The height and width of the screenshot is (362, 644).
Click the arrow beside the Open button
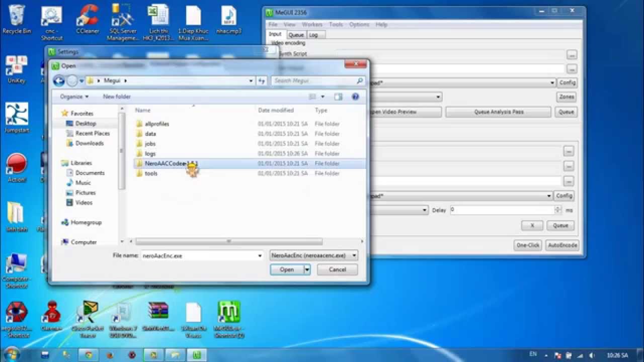[307, 269]
